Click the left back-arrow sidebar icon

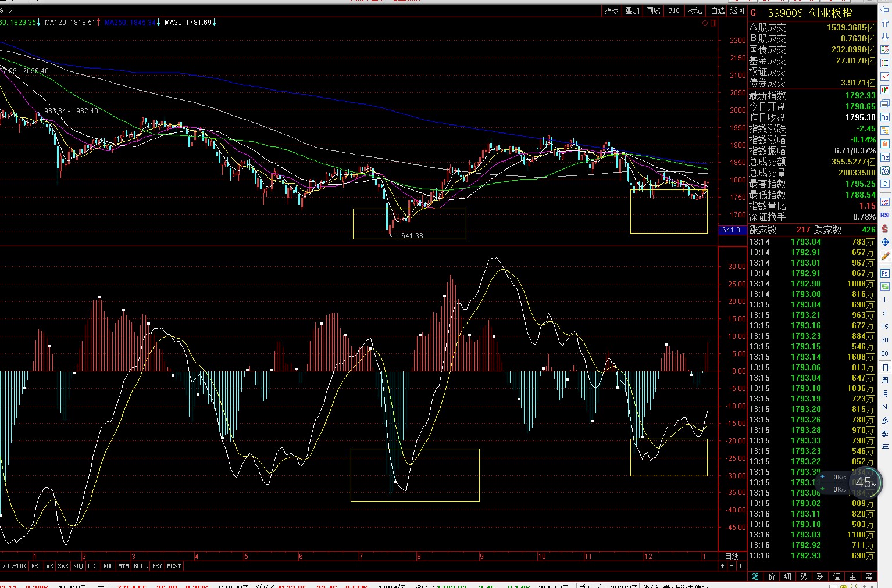(884, 10)
